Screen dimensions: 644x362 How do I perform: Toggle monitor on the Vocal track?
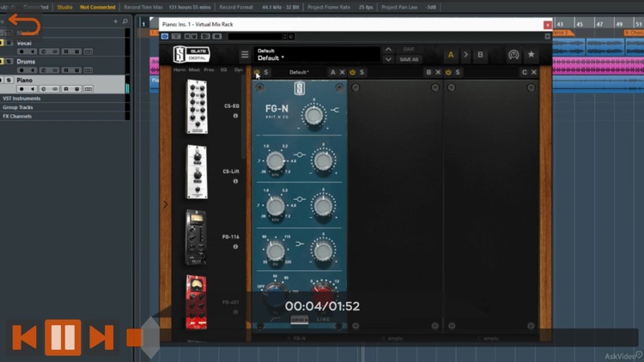point(33,51)
